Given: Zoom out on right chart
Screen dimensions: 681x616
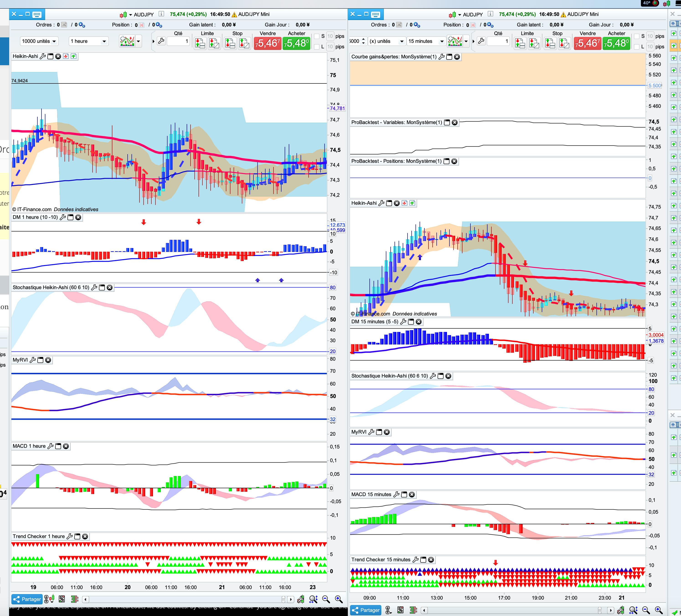Looking at the screenshot, I should [x=646, y=610].
